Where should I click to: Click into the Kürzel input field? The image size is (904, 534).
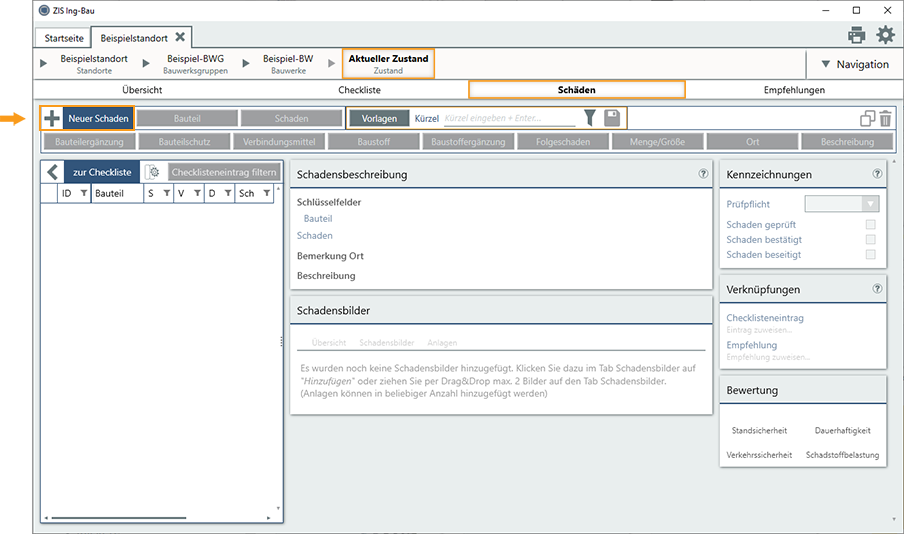510,118
